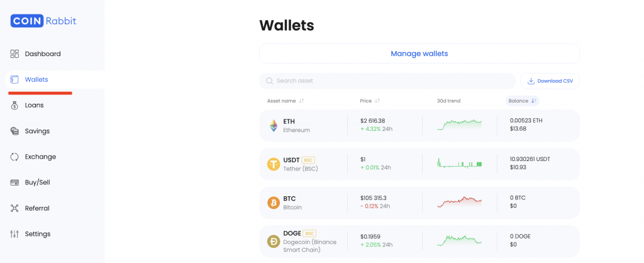Click the Loans money bag icon

[14, 105]
